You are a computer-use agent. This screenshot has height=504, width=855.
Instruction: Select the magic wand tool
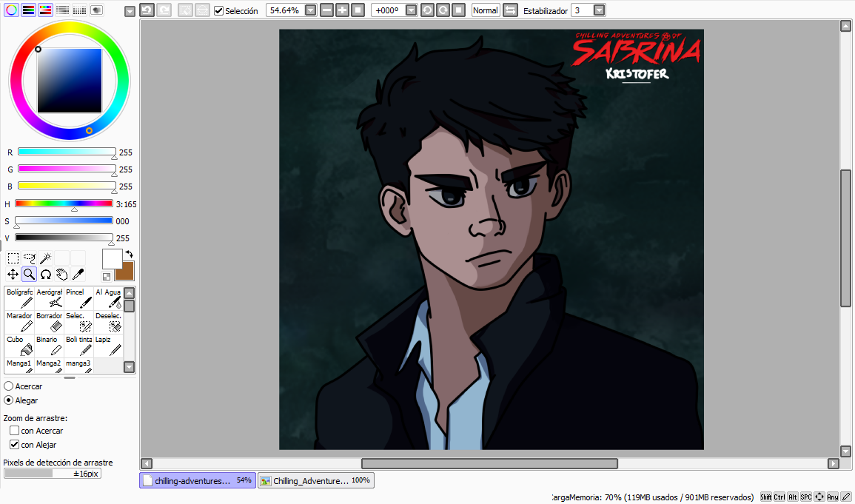tap(46, 258)
